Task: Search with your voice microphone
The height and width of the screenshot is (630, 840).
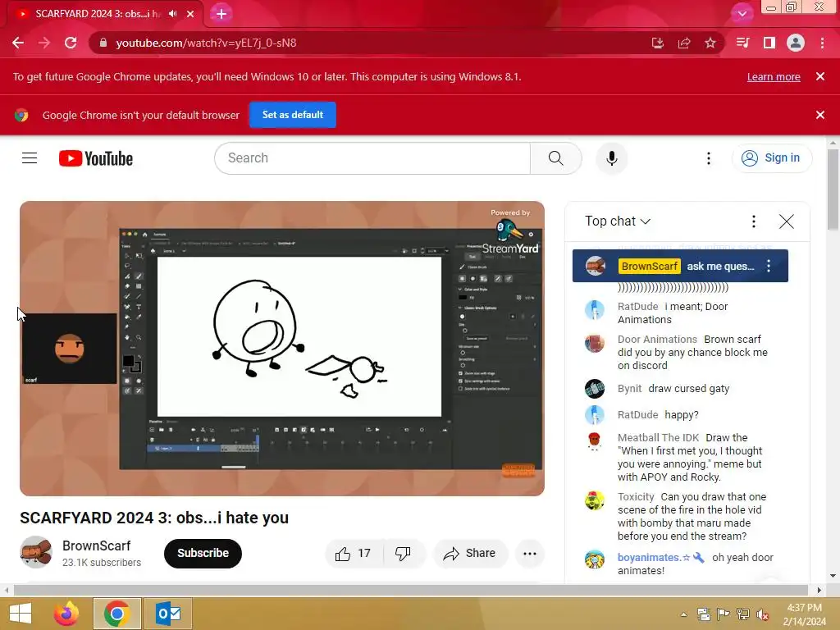Action: point(612,158)
